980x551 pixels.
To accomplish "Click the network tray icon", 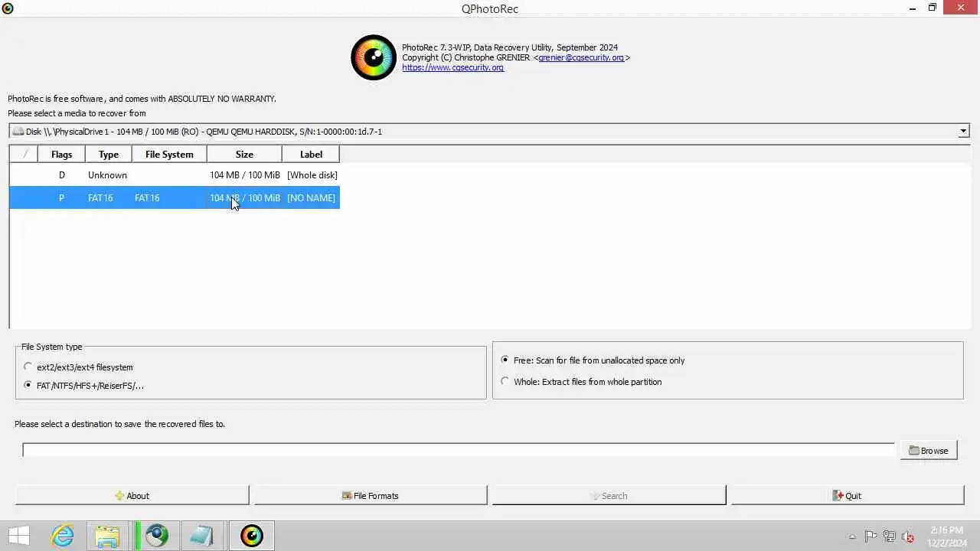I will point(890,536).
